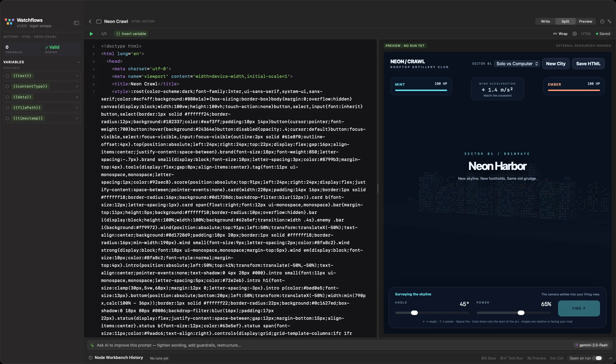Viewport: 616px width, 364px height.
Task: Select the {{contentType}} variable circle
Action: (8, 86)
